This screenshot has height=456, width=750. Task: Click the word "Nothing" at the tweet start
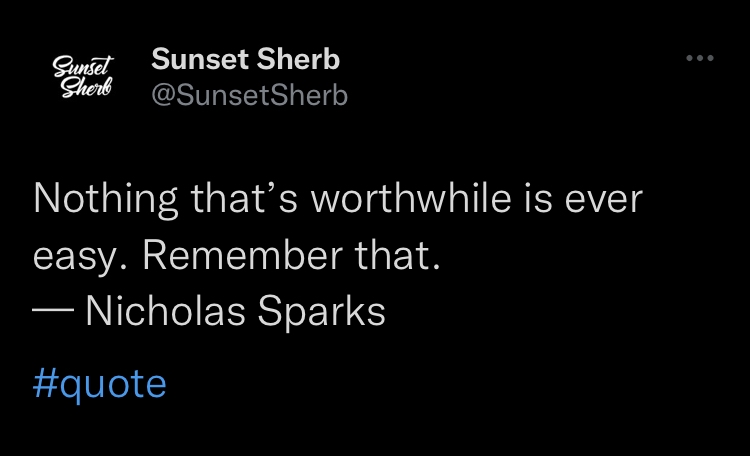point(105,200)
